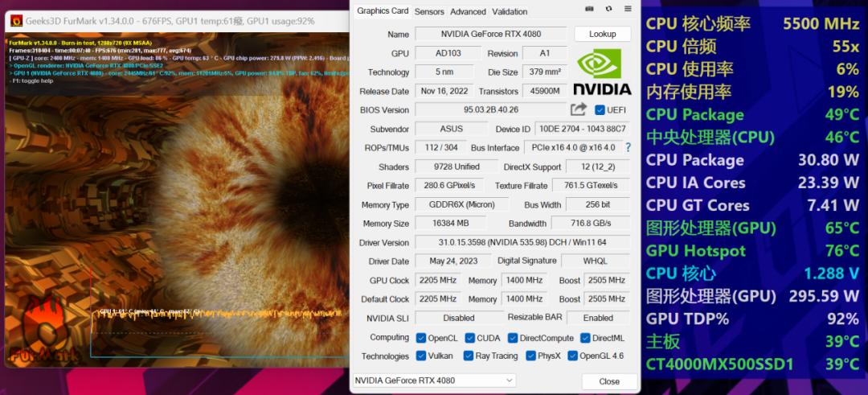Click the Revision value A1
The image size is (868, 395).
544,53
